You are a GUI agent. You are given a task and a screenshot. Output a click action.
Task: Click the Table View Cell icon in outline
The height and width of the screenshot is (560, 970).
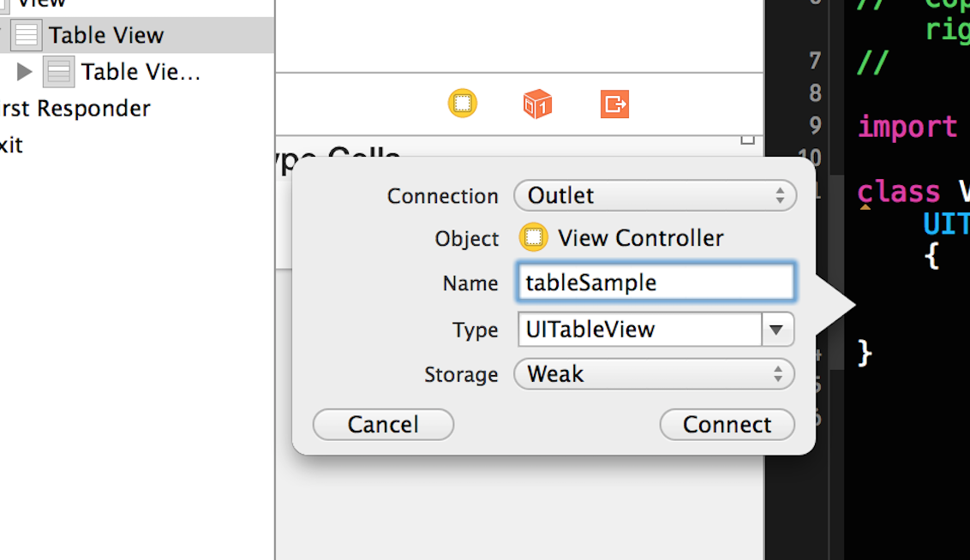[59, 72]
